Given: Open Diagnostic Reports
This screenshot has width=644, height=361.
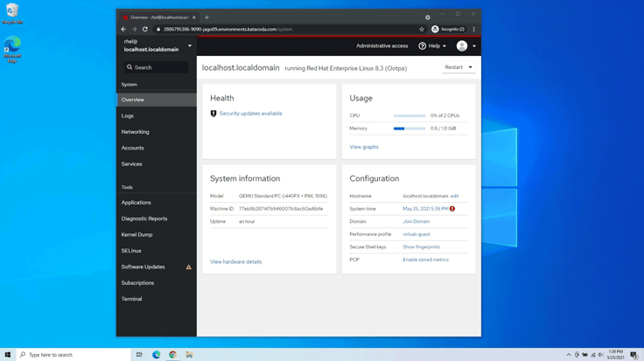Looking at the screenshot, I should (x=157, y=219).
